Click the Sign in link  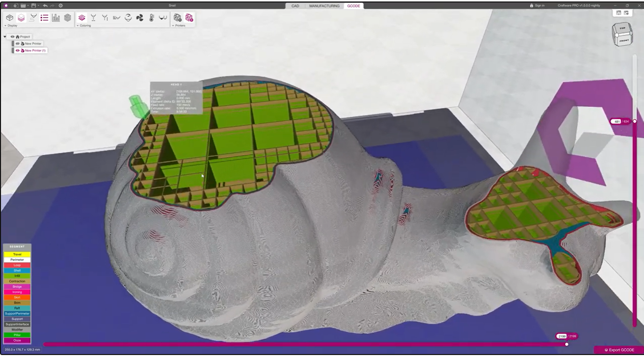point(537,5)
